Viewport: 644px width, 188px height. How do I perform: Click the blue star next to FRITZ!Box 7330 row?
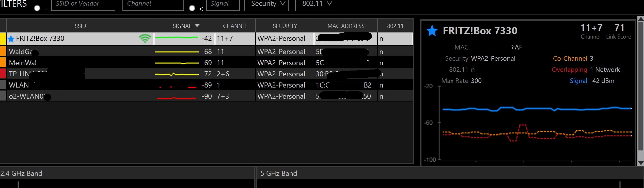[11, 39]
